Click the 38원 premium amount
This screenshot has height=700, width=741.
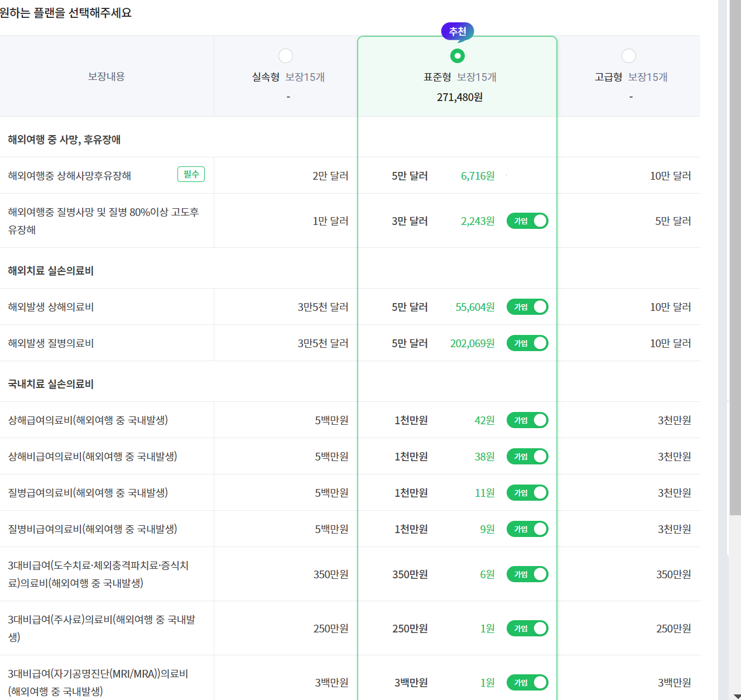point(484,457)
